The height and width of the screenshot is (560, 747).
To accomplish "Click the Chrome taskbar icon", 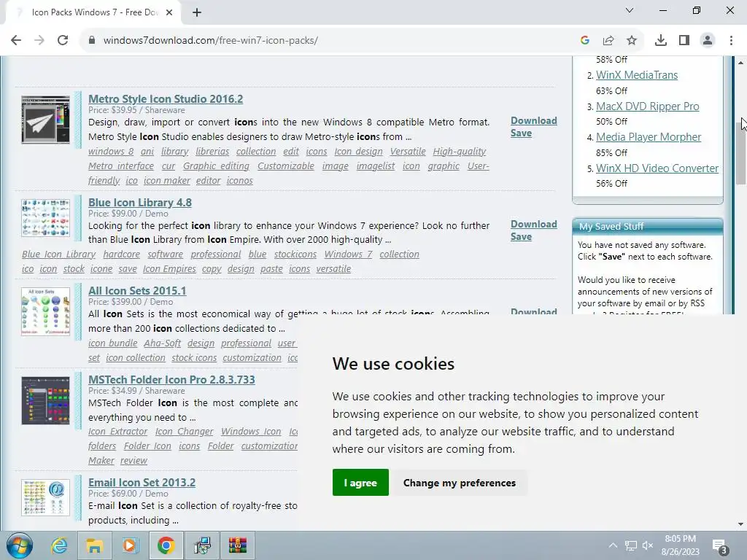I will pyautogui.click(x=166, y=545).
